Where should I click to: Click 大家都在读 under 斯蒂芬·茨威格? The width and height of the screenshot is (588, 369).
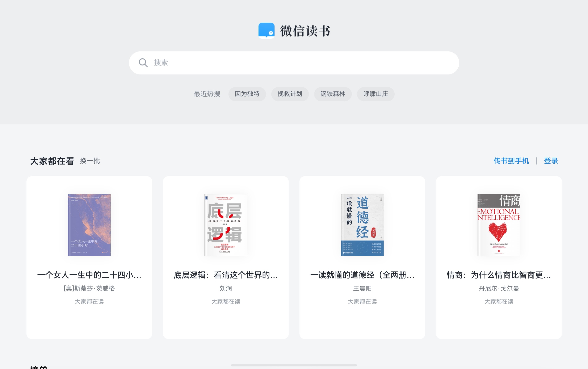coord(89,302)
